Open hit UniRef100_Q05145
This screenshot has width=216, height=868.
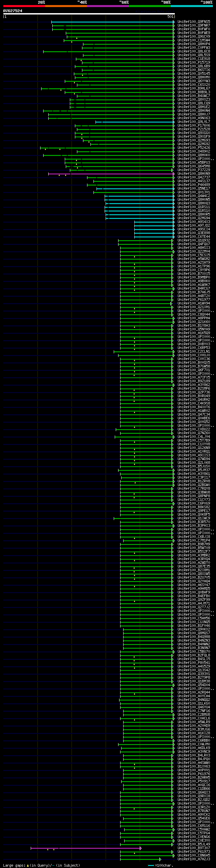[194, 74]
